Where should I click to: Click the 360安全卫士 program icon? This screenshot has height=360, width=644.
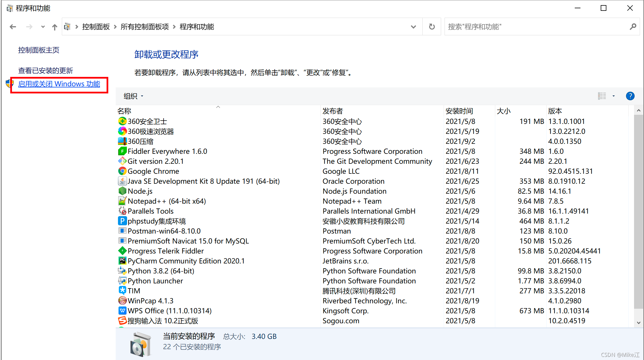click(122, 121)
